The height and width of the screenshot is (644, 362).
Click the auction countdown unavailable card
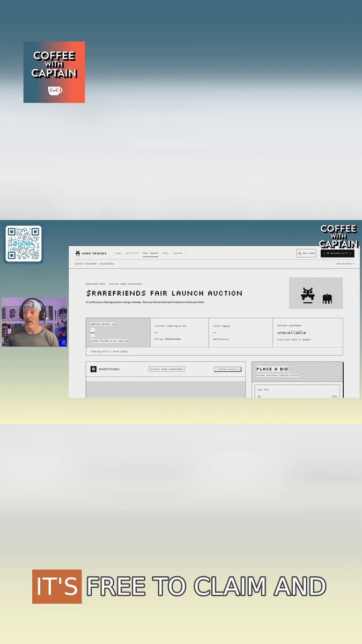click(x=308, y=333)
